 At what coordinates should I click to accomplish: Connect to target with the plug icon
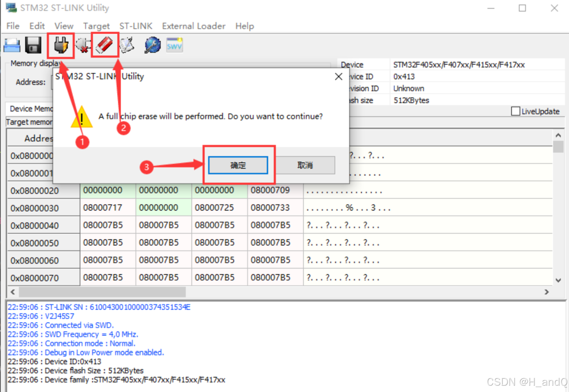click(61, 45)
